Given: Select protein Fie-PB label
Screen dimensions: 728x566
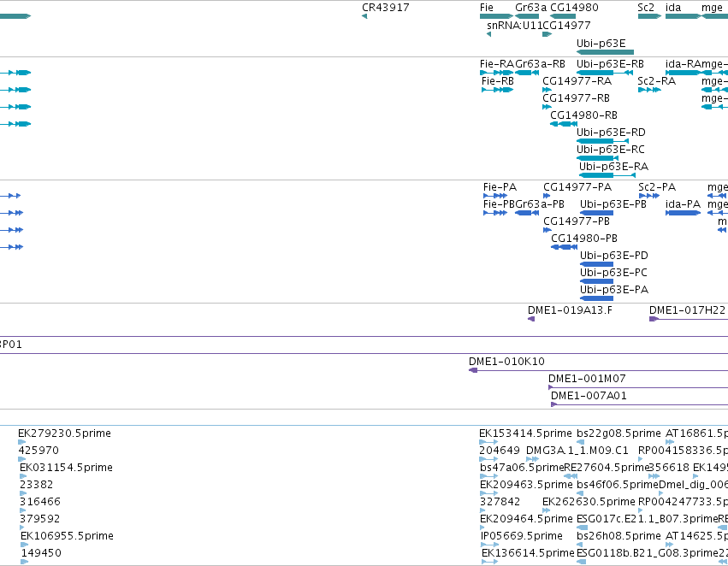Looking at the screenshot, I should click(499, 204).
